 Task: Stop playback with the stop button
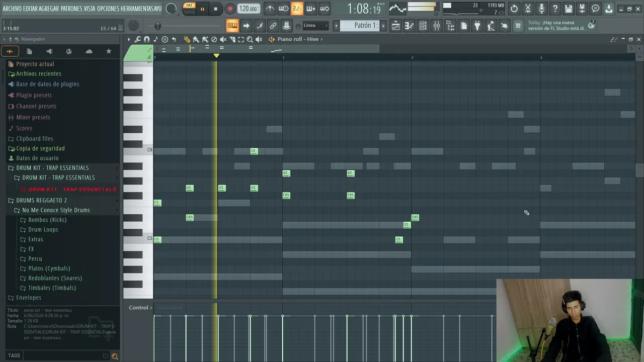tap(216, 9)
